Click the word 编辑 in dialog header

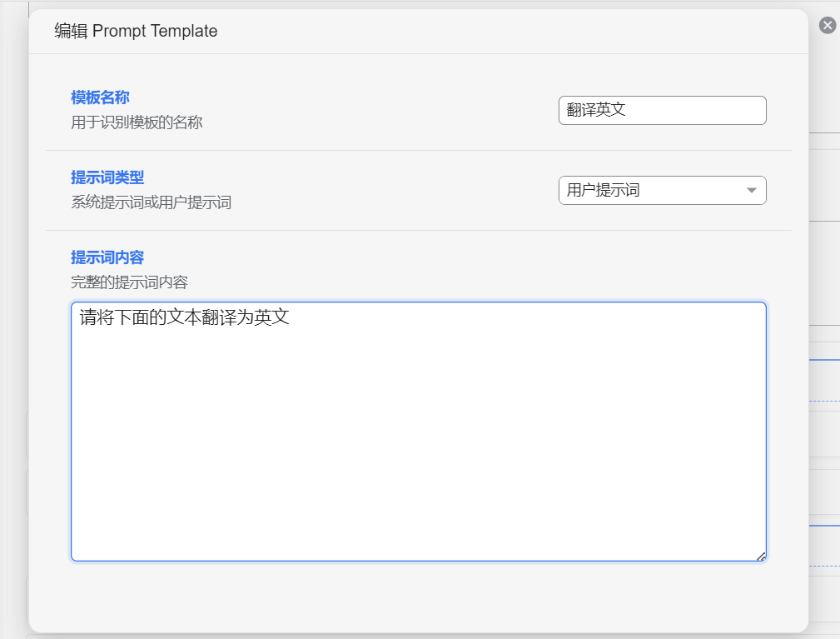click(70, 32)
